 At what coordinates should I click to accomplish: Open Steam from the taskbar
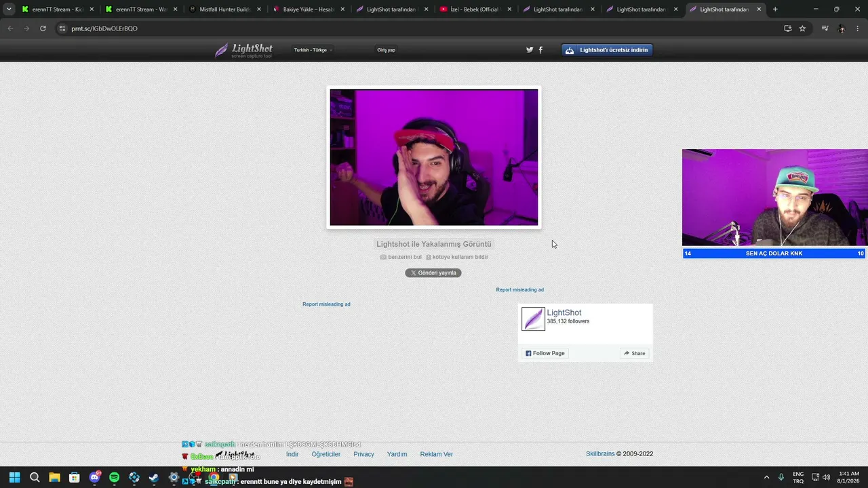(x=154, y=477)
